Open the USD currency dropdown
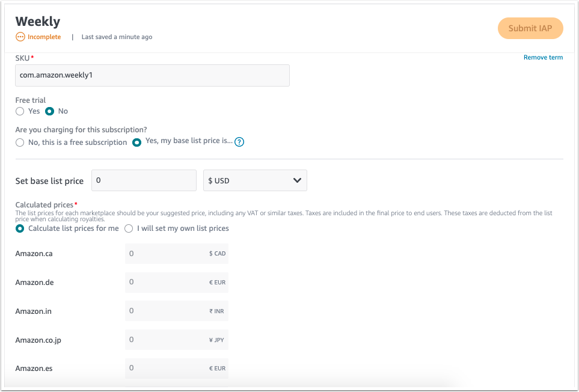 tap(255, 180)
